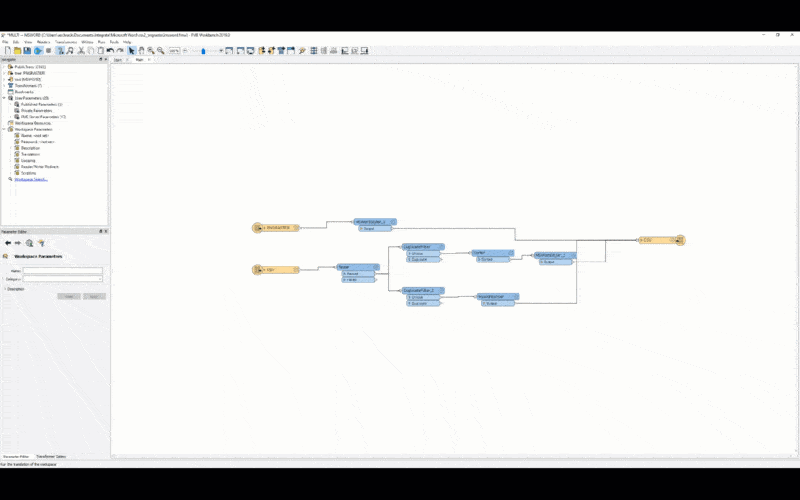Expand the Transformers tree node
The height and width of the screenshot is (500, 800).
[4, 86]
